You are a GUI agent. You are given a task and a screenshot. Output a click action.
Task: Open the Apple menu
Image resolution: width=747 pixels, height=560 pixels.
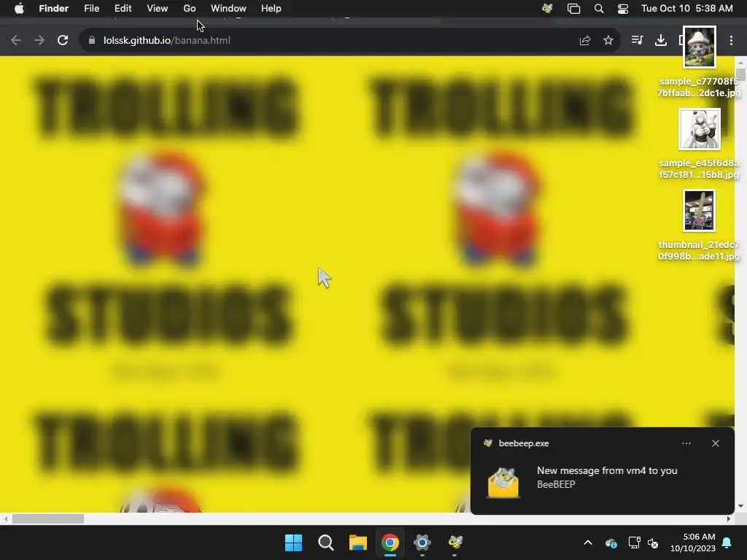point(19,9)
